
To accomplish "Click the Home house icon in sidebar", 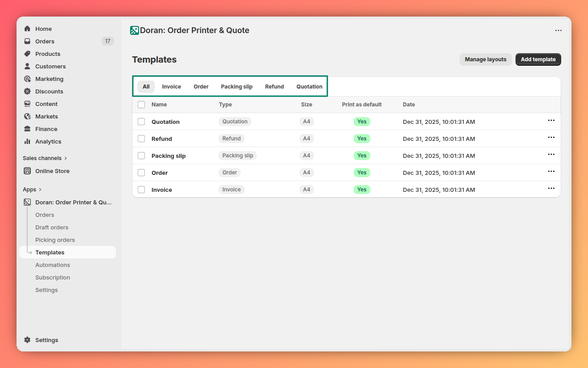I will (27, 29).
